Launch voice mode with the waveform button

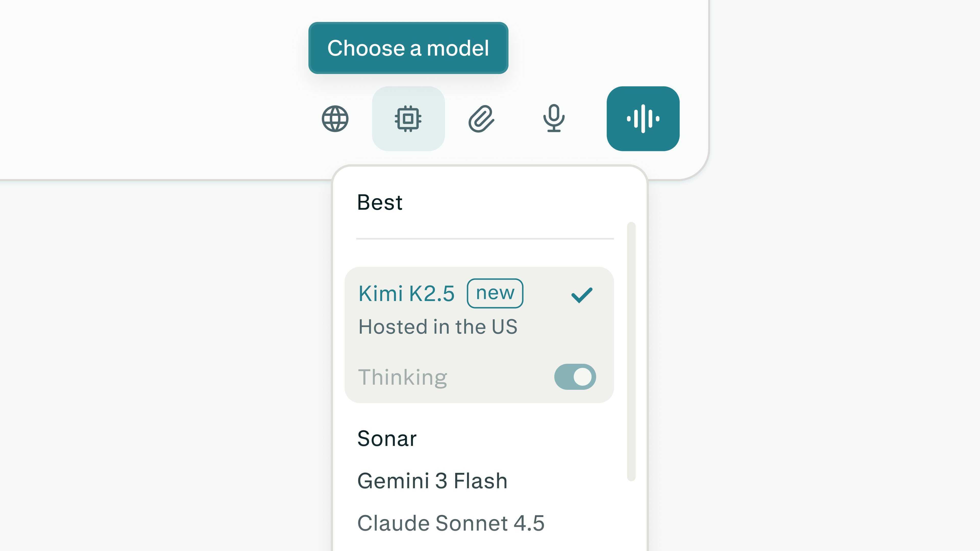(x=643, y=119)
